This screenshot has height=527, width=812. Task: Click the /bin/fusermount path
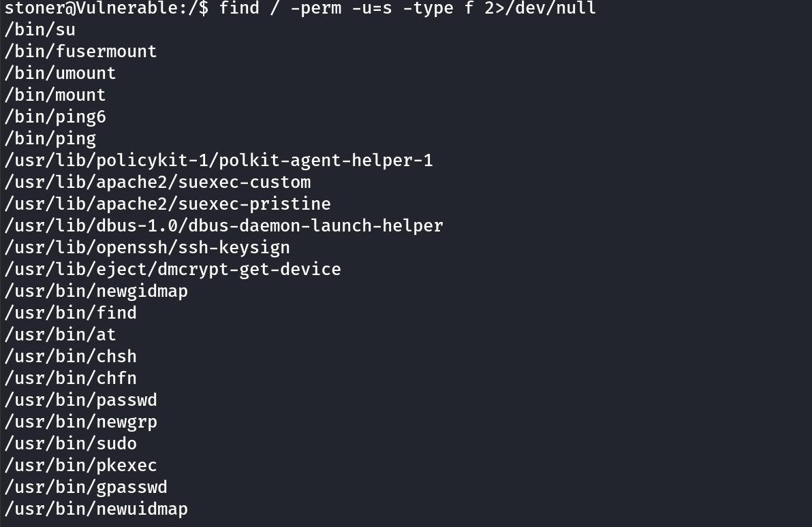80,52
